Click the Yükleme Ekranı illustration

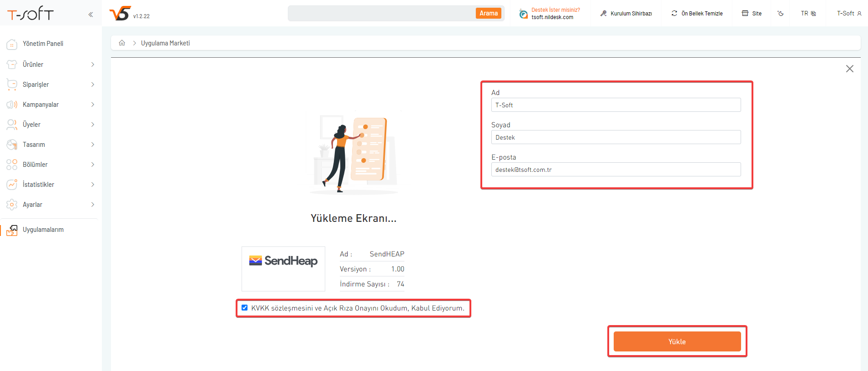tap(353, 152)
